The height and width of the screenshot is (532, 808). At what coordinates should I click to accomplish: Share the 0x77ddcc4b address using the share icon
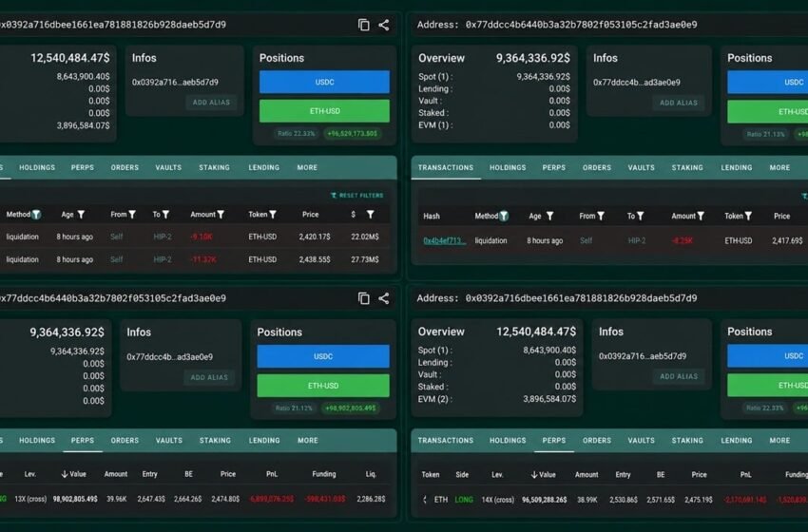tap(384, 298)
